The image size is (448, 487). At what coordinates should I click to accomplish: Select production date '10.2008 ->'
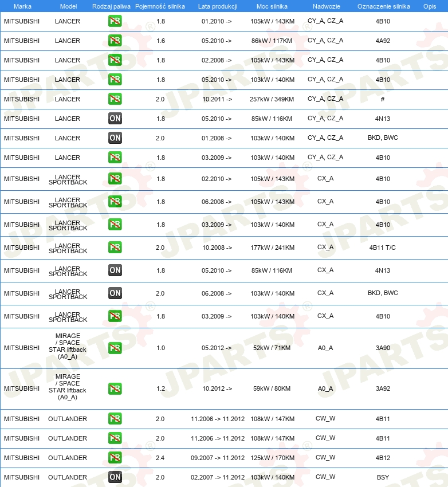coord(217,248)
